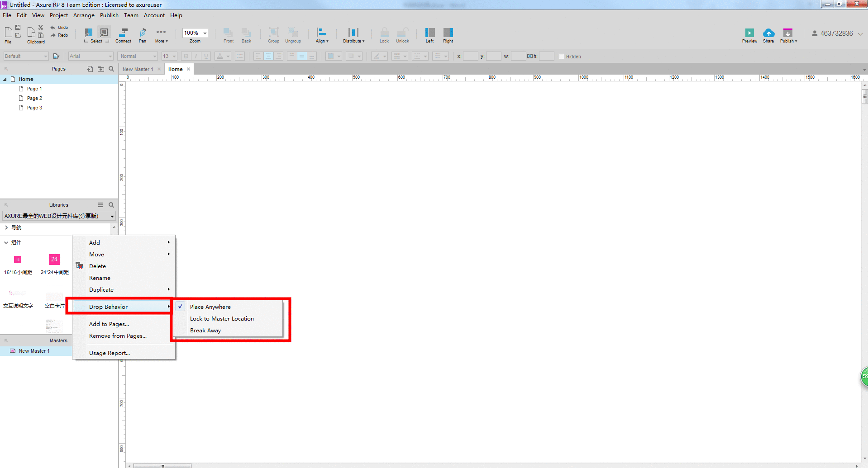Collapse the 组件 library folder
Screen dimensions: 868x468
point(6,242)
